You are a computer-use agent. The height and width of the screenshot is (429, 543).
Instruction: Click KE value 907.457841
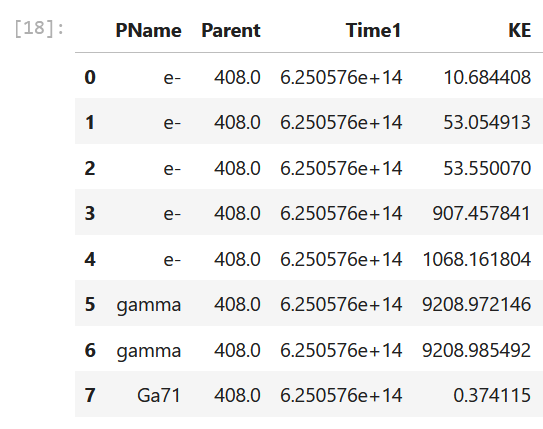482,213
